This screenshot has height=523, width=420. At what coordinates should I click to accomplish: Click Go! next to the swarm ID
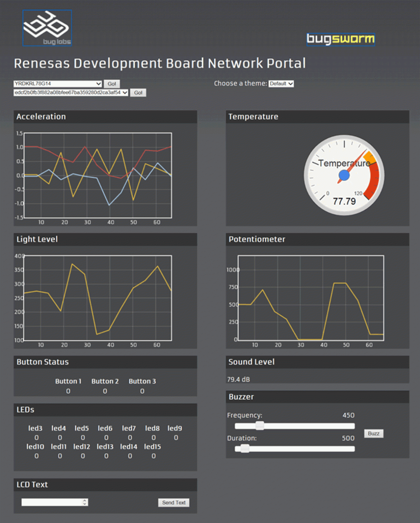click(x=138, y=93)
